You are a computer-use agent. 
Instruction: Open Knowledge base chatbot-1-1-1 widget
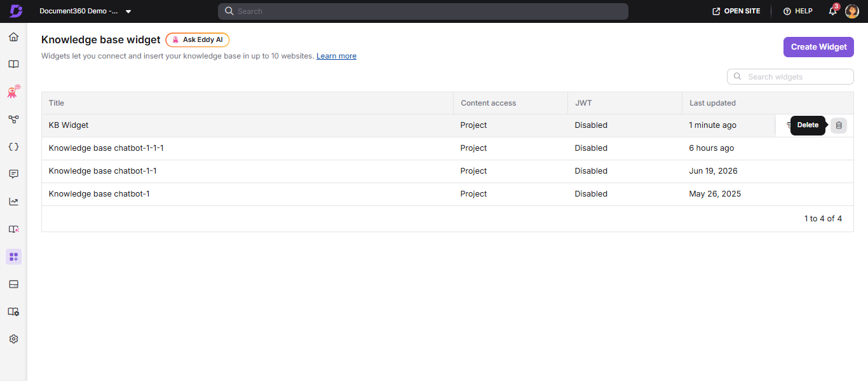coord(106,148)
